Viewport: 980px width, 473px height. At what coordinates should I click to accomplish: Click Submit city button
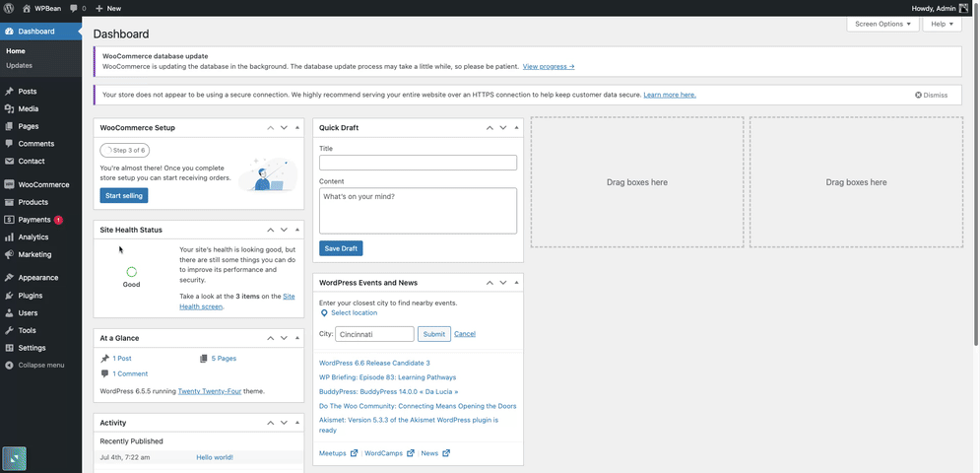click(x=434, y=334)
